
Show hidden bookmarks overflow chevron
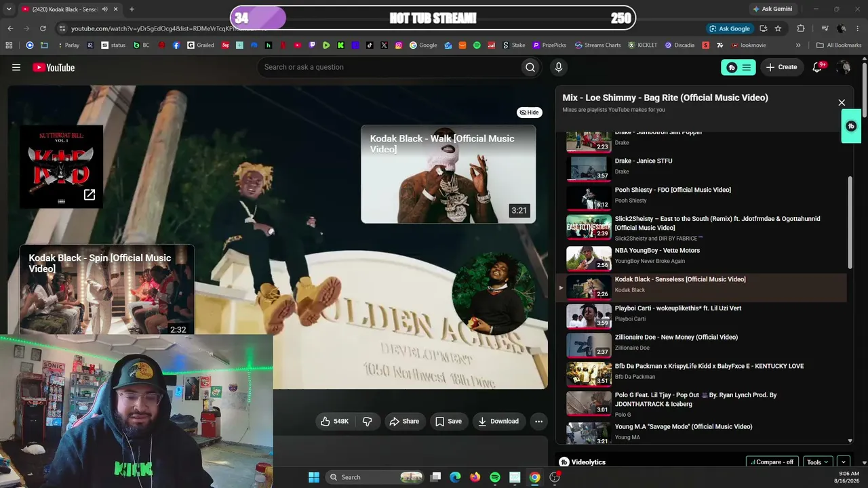(798, 45)
